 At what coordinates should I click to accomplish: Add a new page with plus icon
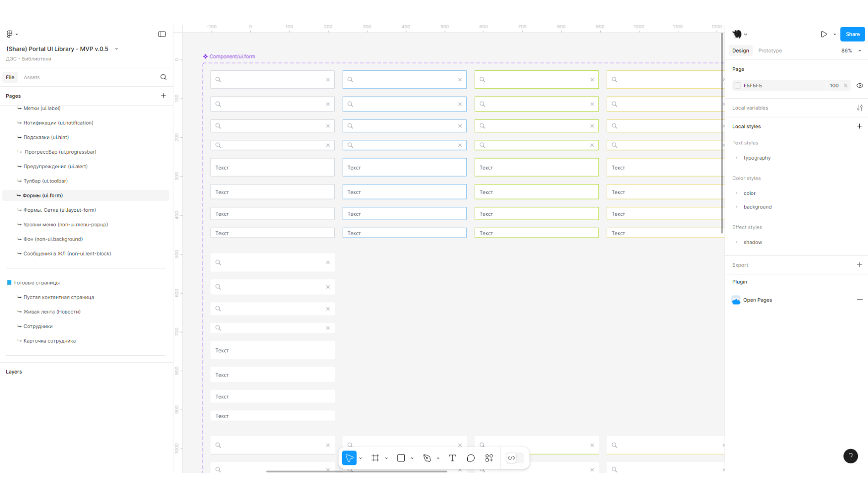click(x=163, y=96)
